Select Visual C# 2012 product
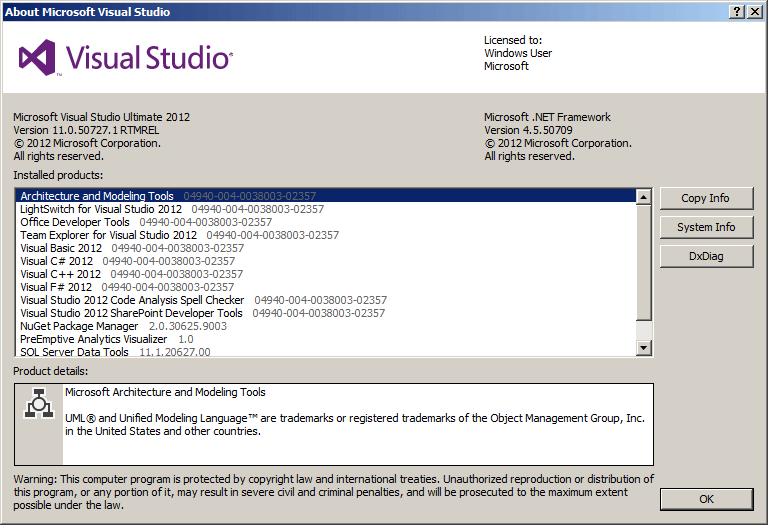Image resolution: width=768 pixels, height=525 pixels. [x=326, y=261]
